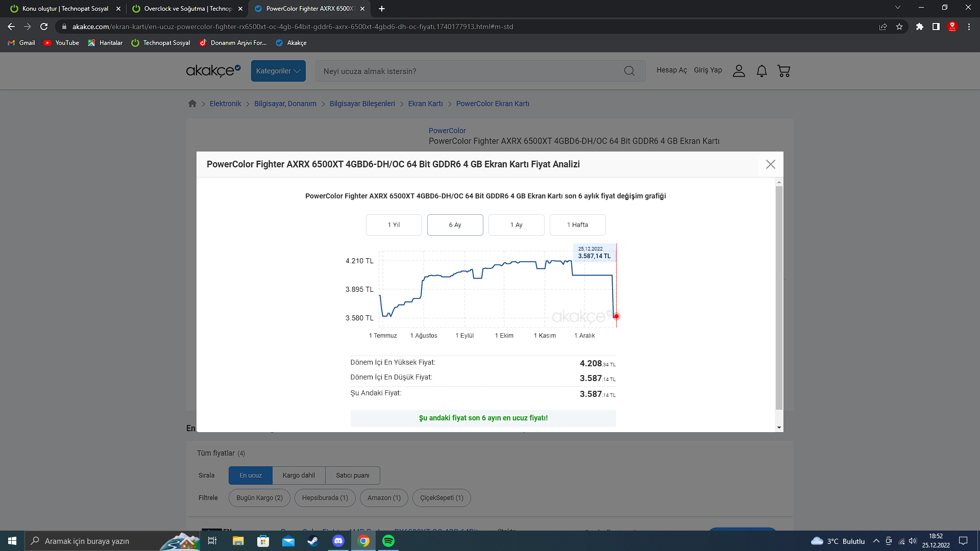Open Chrome extensions puzzle icon

click(919, 27)
